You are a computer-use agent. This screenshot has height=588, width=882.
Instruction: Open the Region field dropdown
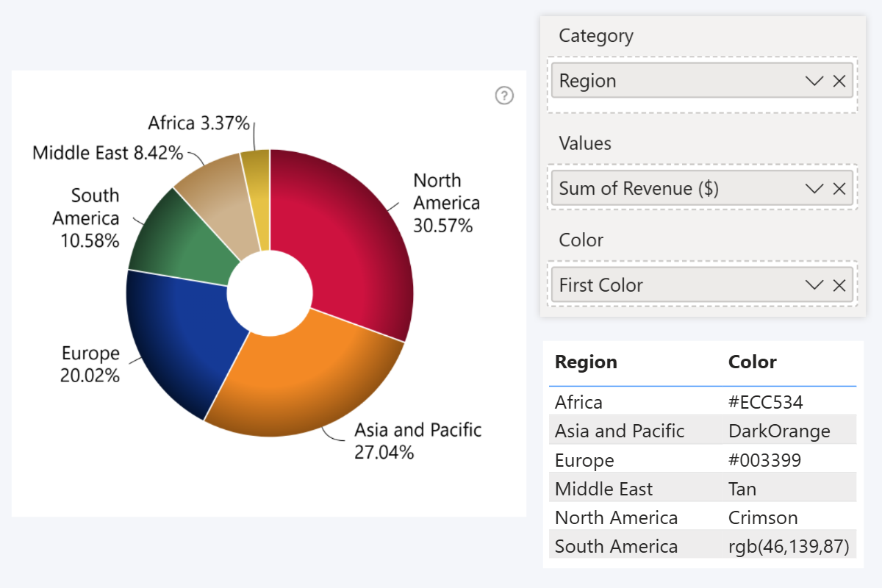point(814,81)
